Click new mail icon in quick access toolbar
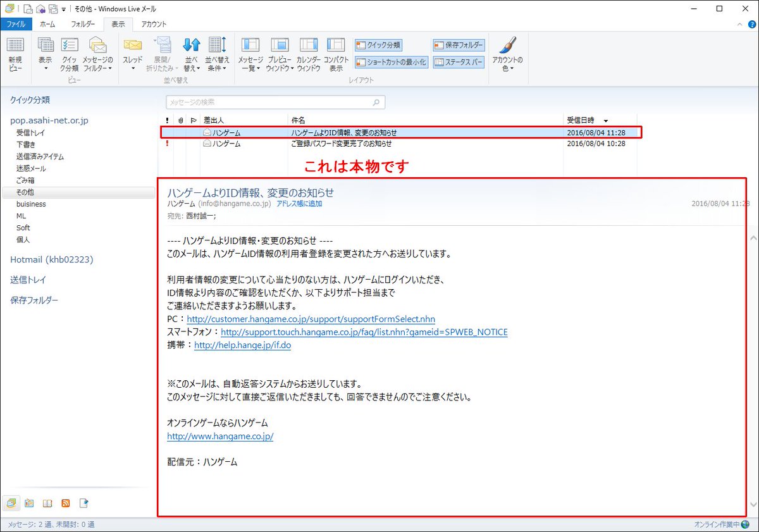The height and width of the screenshot is (532, 759). pos(28,9)
